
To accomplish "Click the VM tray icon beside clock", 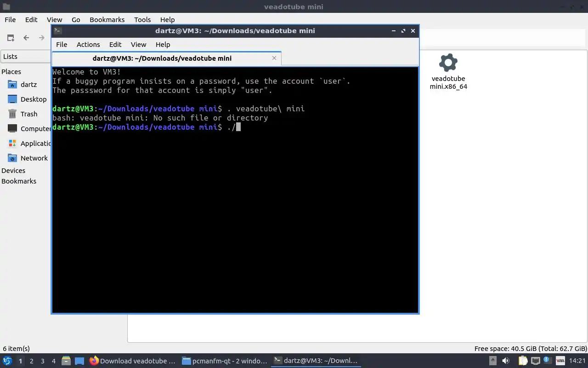I will (560, 361).
